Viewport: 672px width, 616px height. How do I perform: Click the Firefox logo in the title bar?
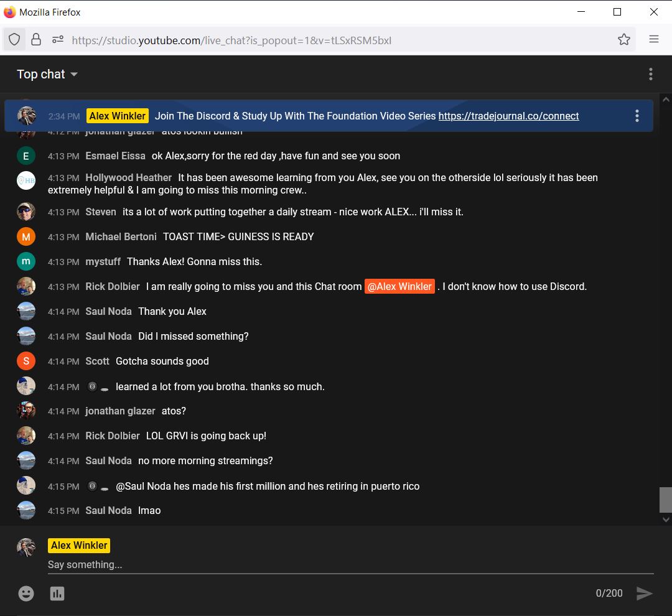10,12
